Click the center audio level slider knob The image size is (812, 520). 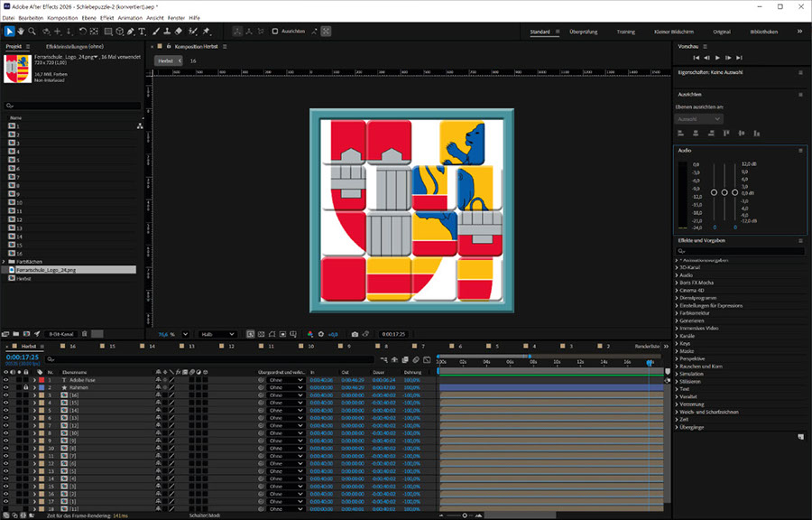(x=724, y=192)
